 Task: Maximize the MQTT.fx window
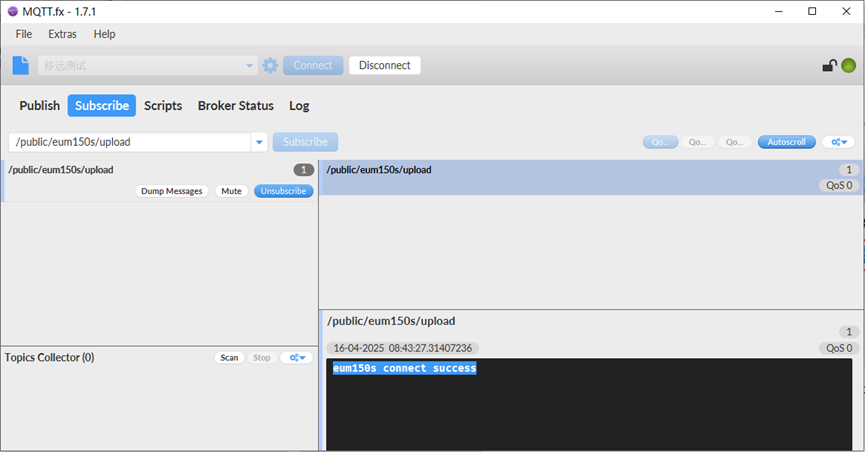click(812, 12)
